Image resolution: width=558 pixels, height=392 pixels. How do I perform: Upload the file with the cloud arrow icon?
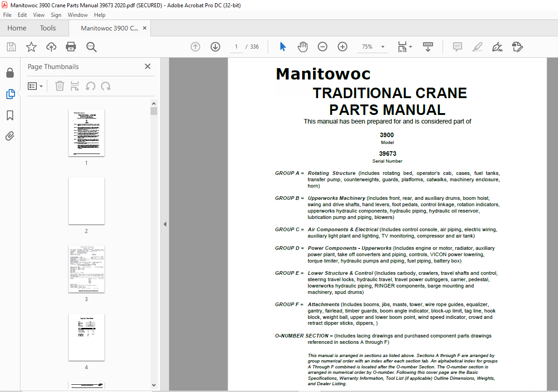pyautogui.click(x=51, y=47)
